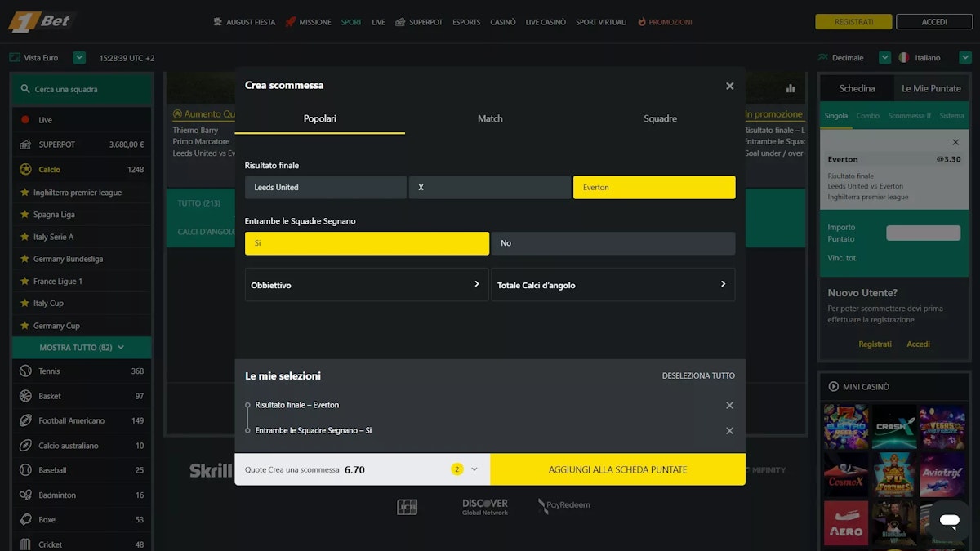This screenshot has width=980, height=551.
Task: Click Deseleziona tutto
Action: pyautogui.click(x=698, y=376)
